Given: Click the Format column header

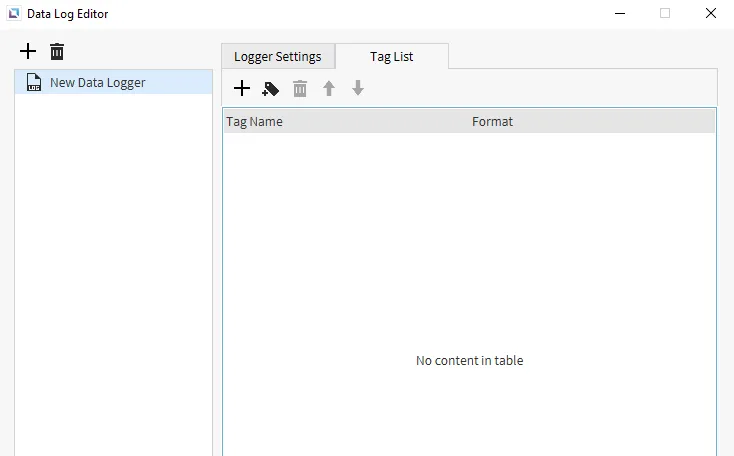Looking at the screenshot, I should coord(492,121).
